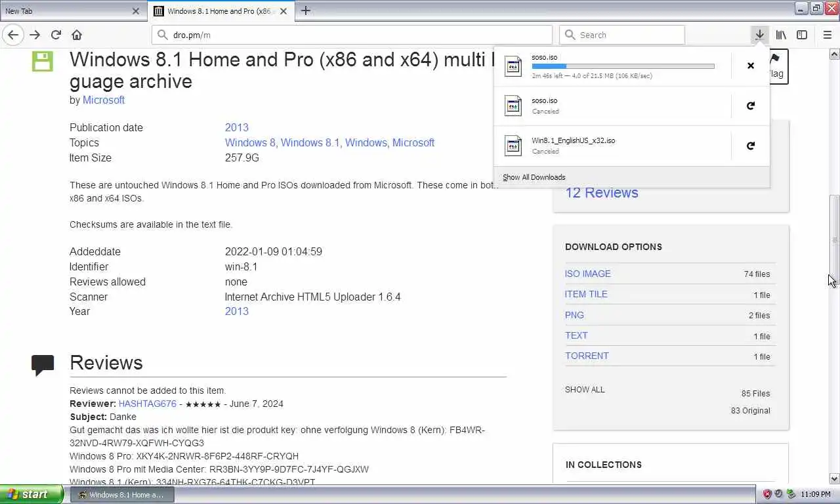
Task: Click the Win8.1_EnglishUS_x32.iso file icon
Action: 513,146
